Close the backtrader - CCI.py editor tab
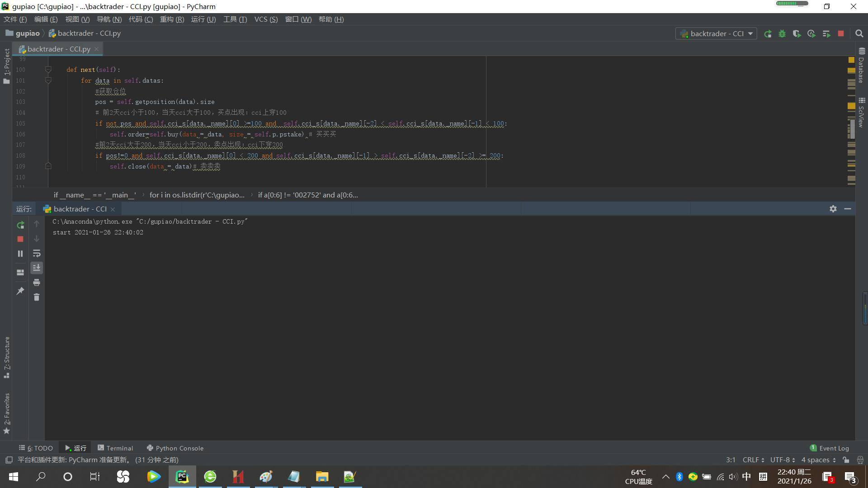Image resolution: width=868 pixels, height=488 pixels. pos(96,49)
